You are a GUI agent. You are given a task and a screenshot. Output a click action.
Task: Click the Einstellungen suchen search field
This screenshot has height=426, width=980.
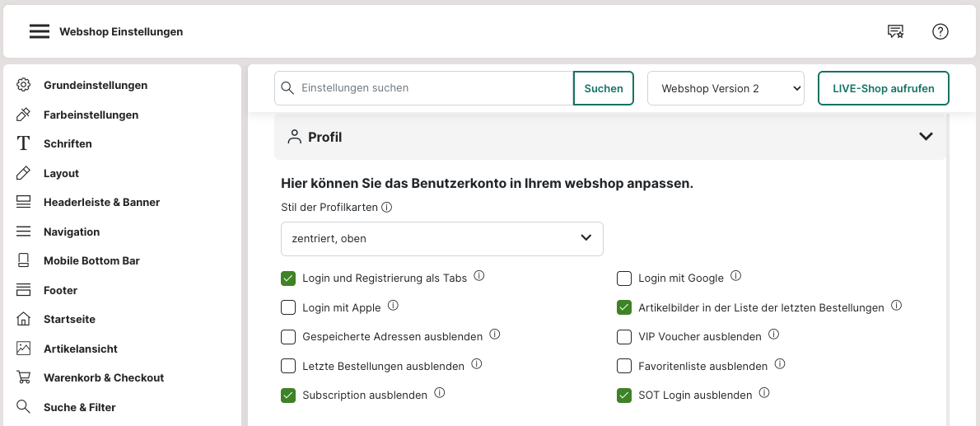coord(432,88)
